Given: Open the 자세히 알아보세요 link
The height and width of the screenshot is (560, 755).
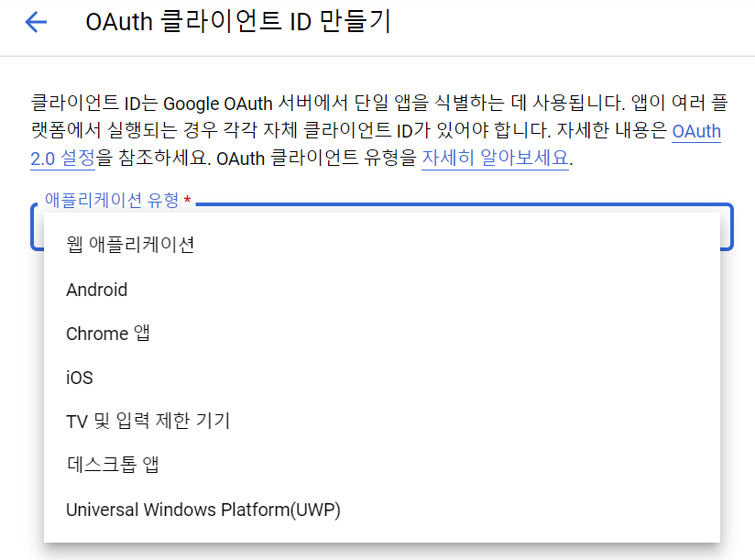Looking at the screenshot, I should click(495, 158).
